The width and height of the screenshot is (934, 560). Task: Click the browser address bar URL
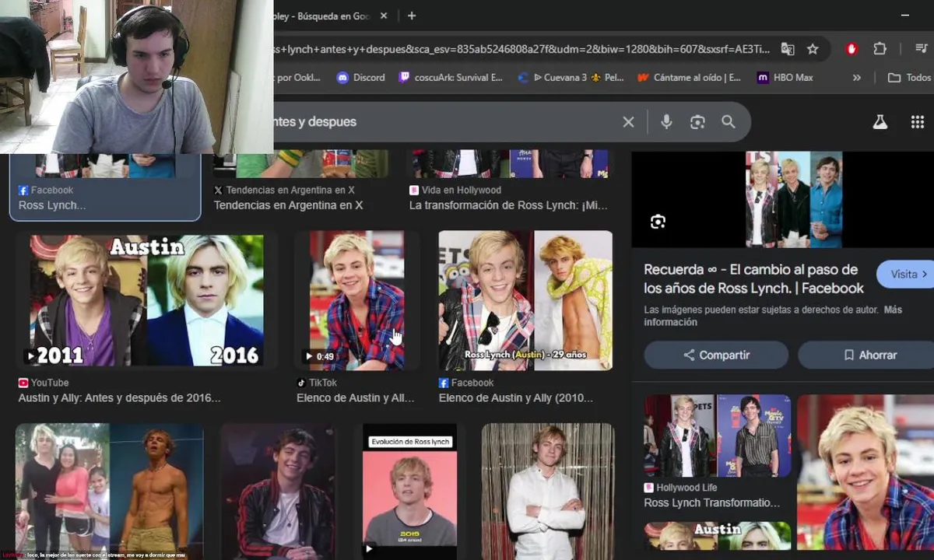(521, 49)
